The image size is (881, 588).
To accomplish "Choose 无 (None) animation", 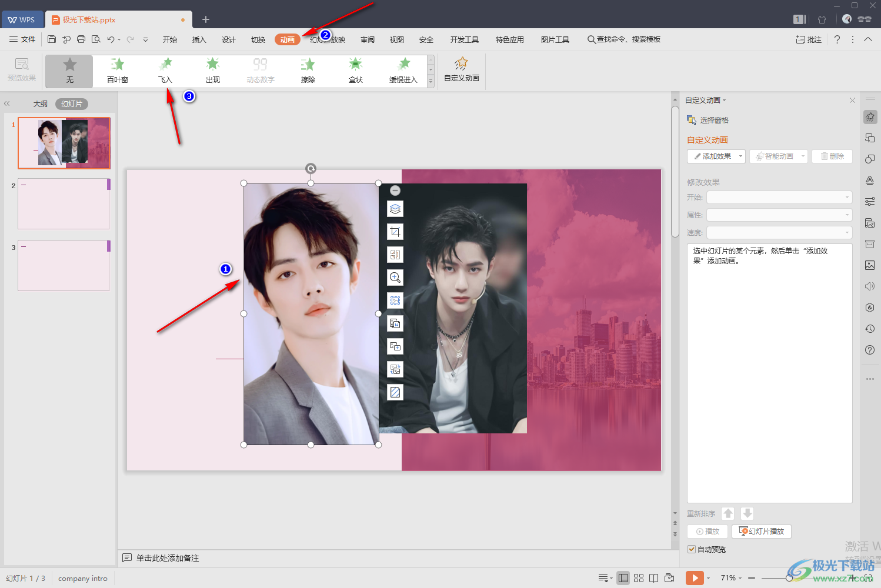I will [x=69, y=71].
